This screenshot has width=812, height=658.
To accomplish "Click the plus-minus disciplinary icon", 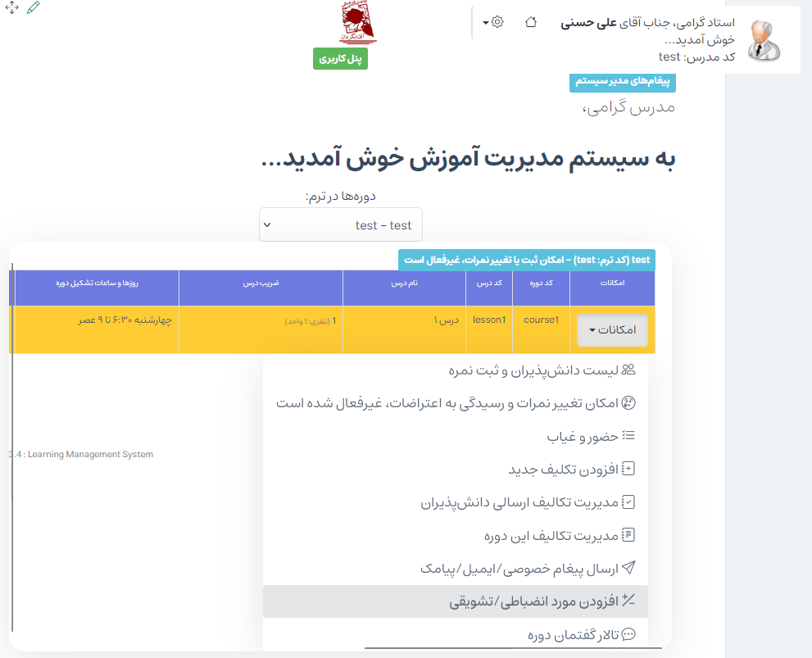I will click(x=628, y=601).
